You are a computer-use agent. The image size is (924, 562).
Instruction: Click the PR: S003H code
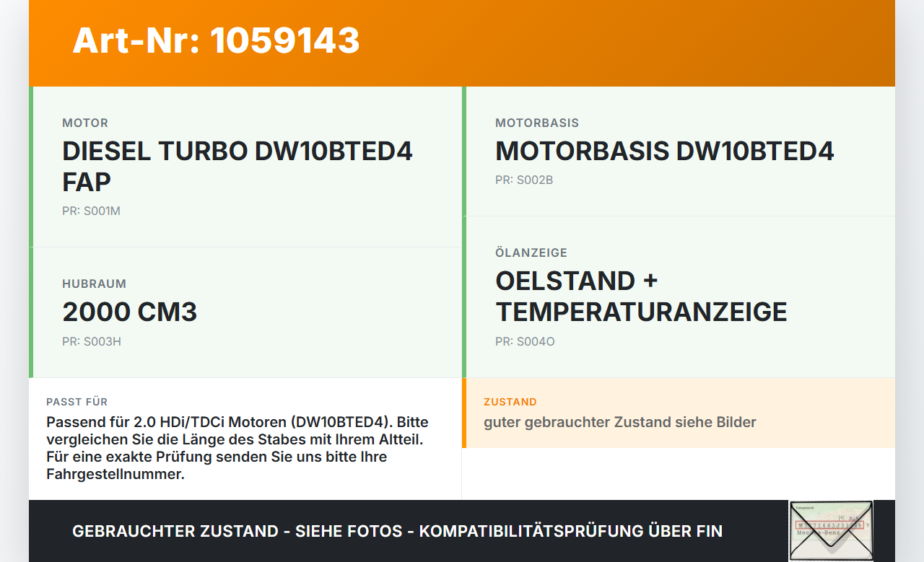pos(92,342)
